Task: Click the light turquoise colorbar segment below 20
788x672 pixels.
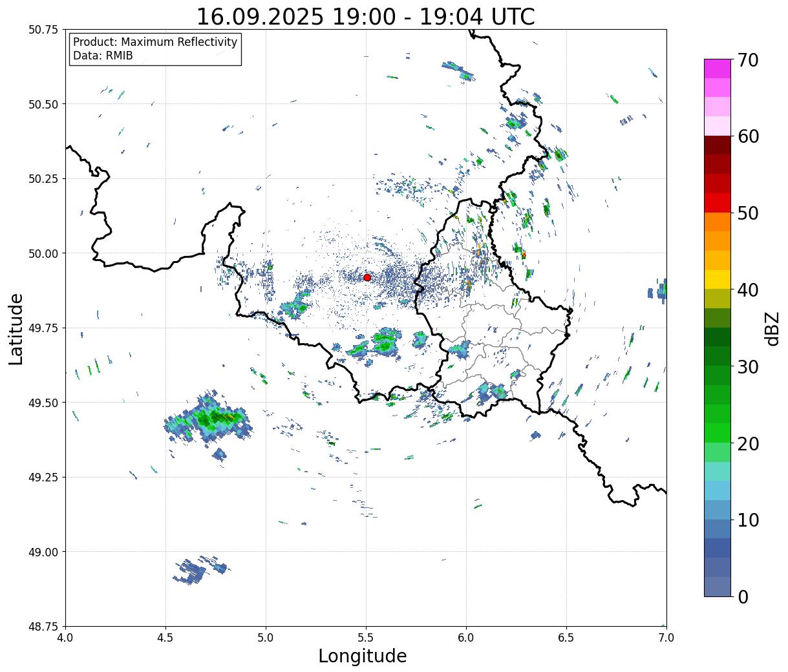Action: pyautogui.click(x=718, y=471)
